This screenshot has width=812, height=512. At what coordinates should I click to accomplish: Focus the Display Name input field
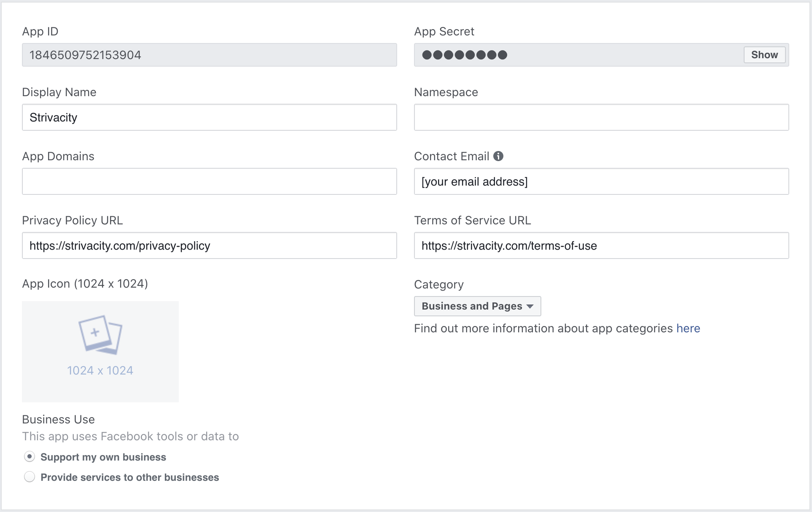click(x=209, y=117)
